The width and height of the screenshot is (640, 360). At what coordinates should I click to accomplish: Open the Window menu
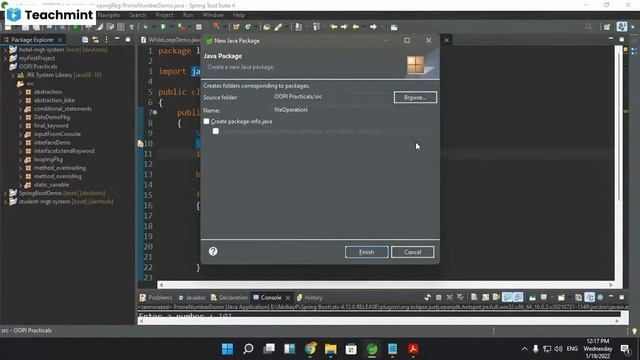pyautogui.click(x=213, y=15)
